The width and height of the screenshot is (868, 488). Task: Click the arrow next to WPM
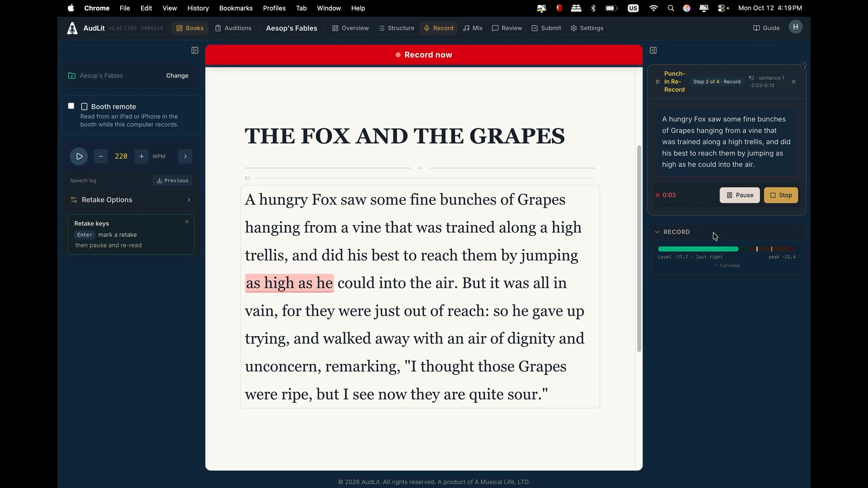pyautogui.click(x=185, y=156)
